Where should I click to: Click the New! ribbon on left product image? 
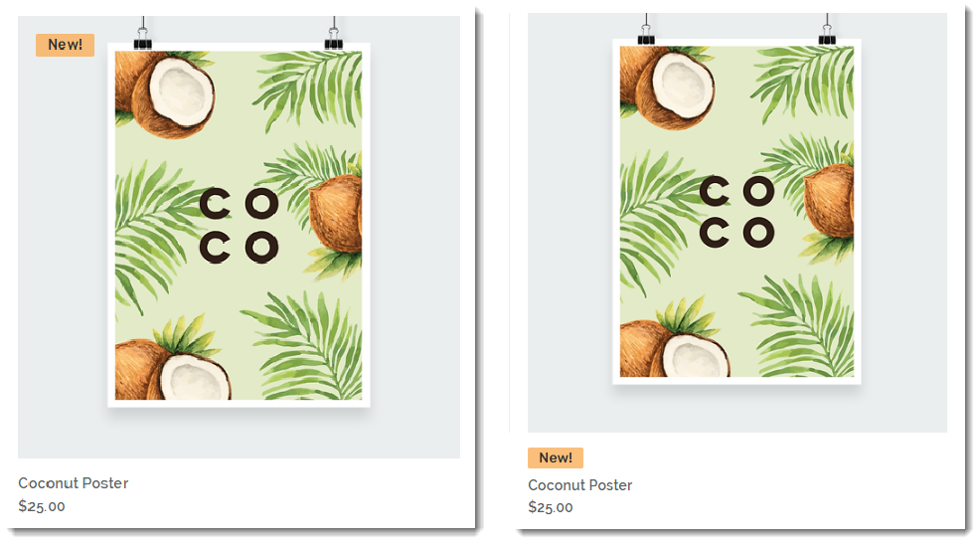tap(65, 45)
